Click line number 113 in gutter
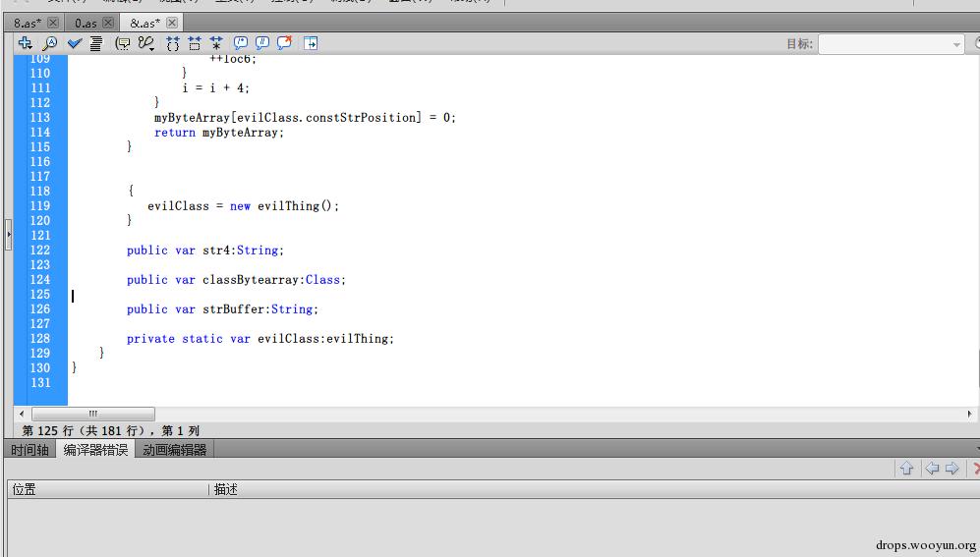This screenshot has width=980, height=557. tap(40, 118)
